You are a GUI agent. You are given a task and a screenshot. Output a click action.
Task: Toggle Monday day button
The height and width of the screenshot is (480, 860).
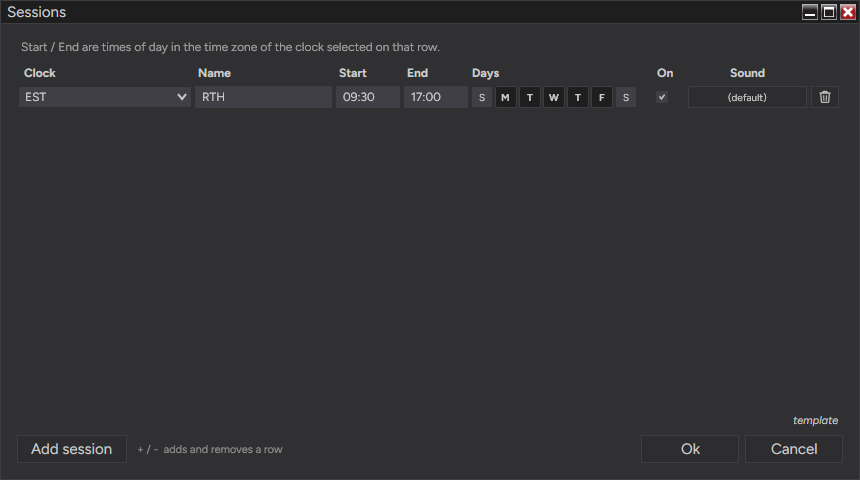click(506, 98)
